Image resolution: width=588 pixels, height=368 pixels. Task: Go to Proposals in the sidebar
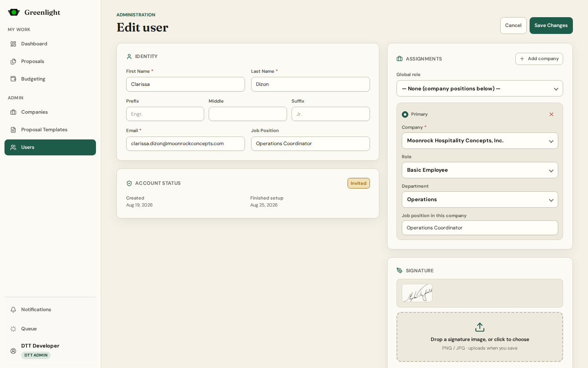[x=50, y=61]
